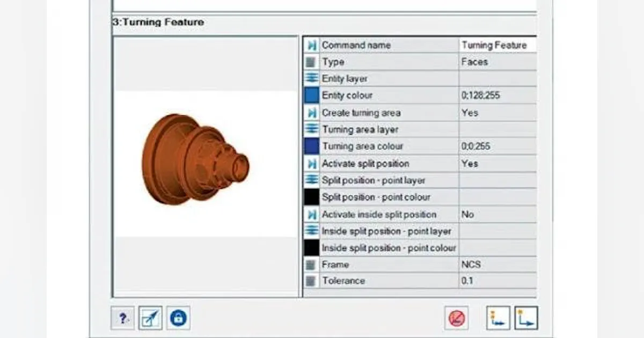Click the layer icon beside Entity layer
The height and width of the screenshot is (338, 644).
tap(311, 78)
